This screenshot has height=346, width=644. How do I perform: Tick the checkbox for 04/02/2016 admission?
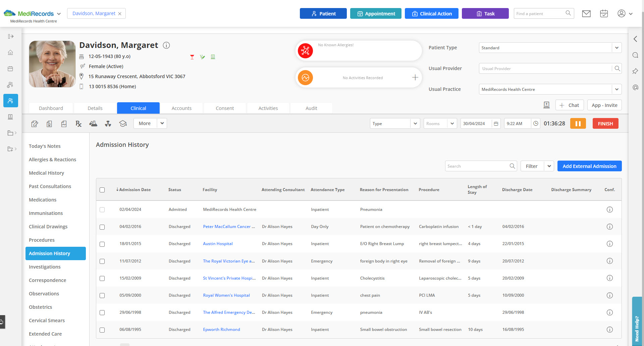tap(102, 227)
